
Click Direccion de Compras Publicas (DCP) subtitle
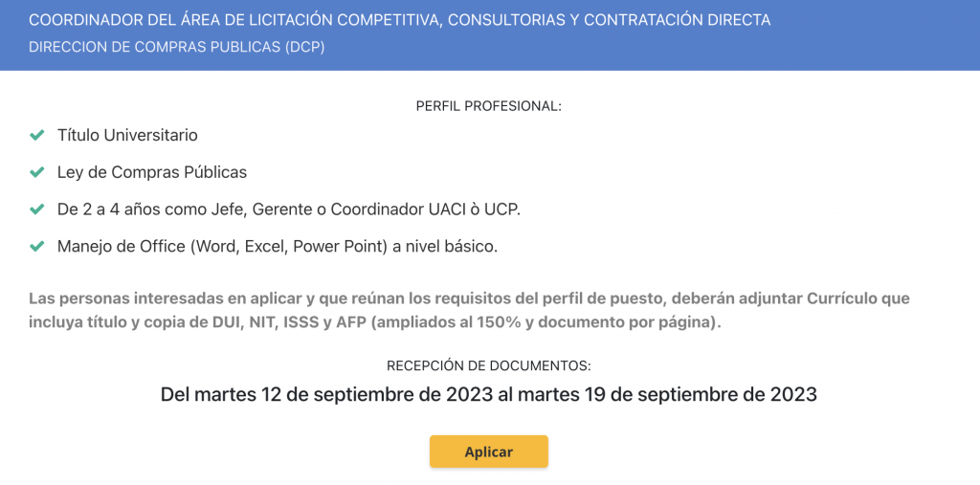pyautogui.click(x=177, y=48)
